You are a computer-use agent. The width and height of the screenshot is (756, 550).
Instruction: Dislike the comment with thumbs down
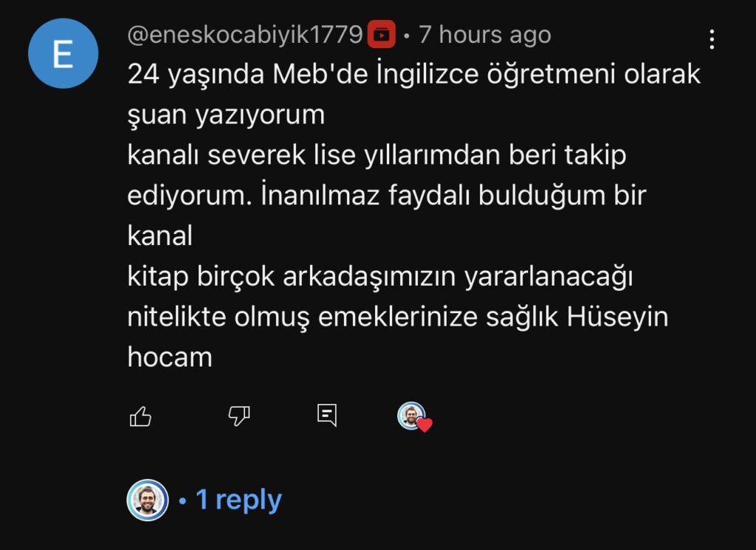coord(239,416)
